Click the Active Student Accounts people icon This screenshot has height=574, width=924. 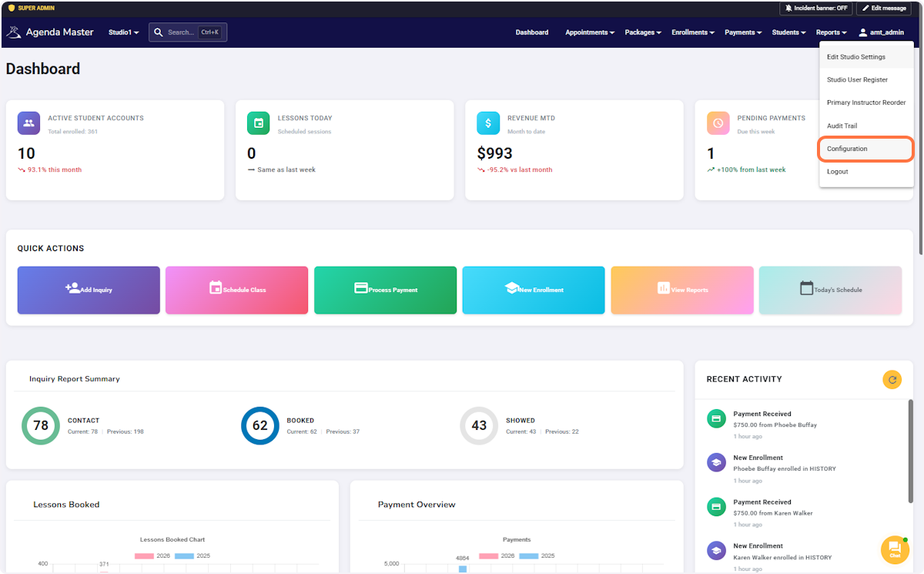28,123
